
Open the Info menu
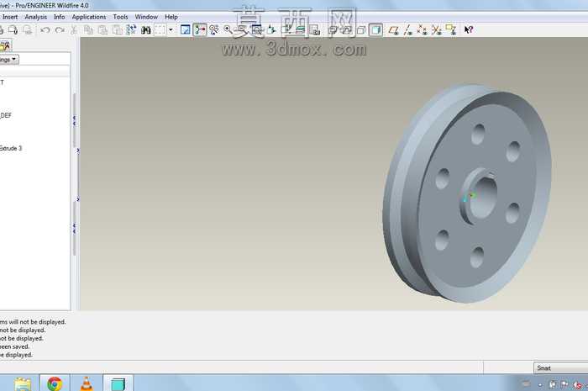tap(60, 17)
